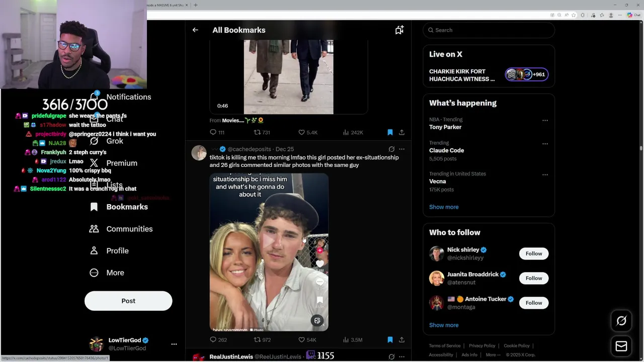The width and height of the screenshot is (644, 362).
Task: Open Ads info footer link
Action: point(469,355)
